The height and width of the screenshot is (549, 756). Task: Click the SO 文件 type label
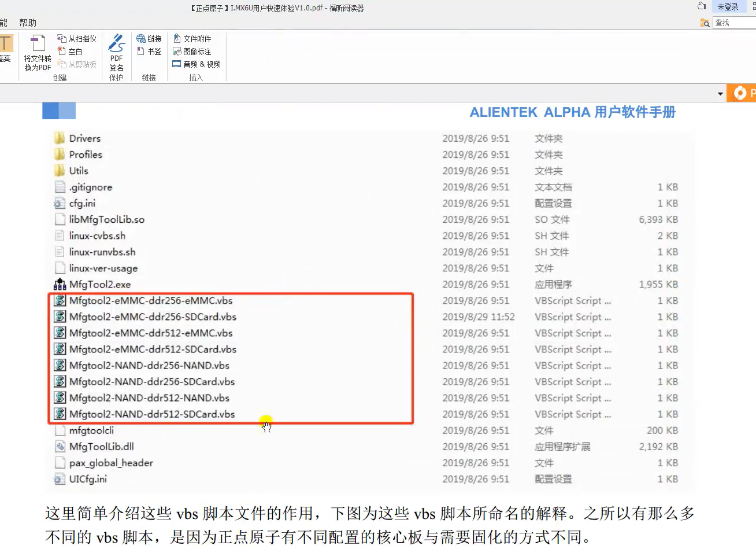[x=552, y=219]
